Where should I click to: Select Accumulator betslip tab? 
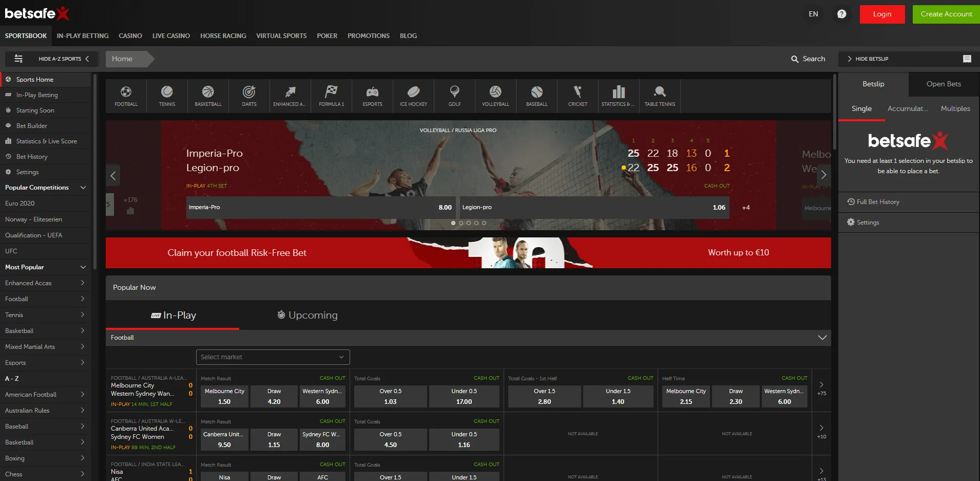[x=908, y=109]
